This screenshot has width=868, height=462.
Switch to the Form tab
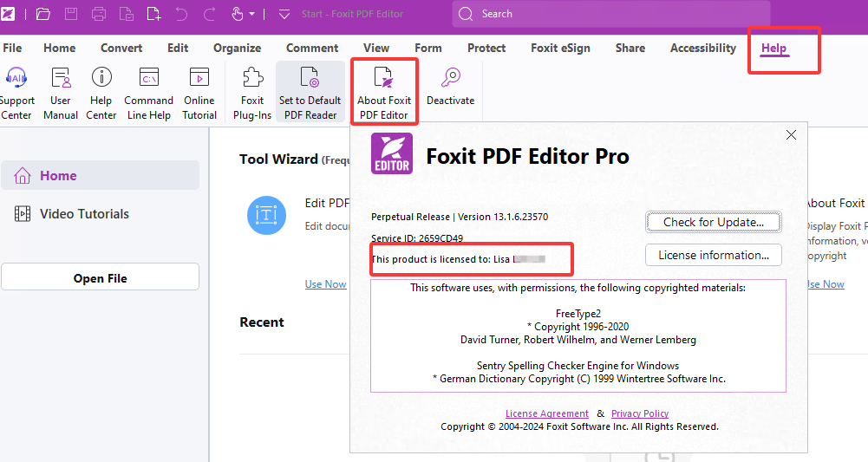pyautogui.click(x=427, y=49)
